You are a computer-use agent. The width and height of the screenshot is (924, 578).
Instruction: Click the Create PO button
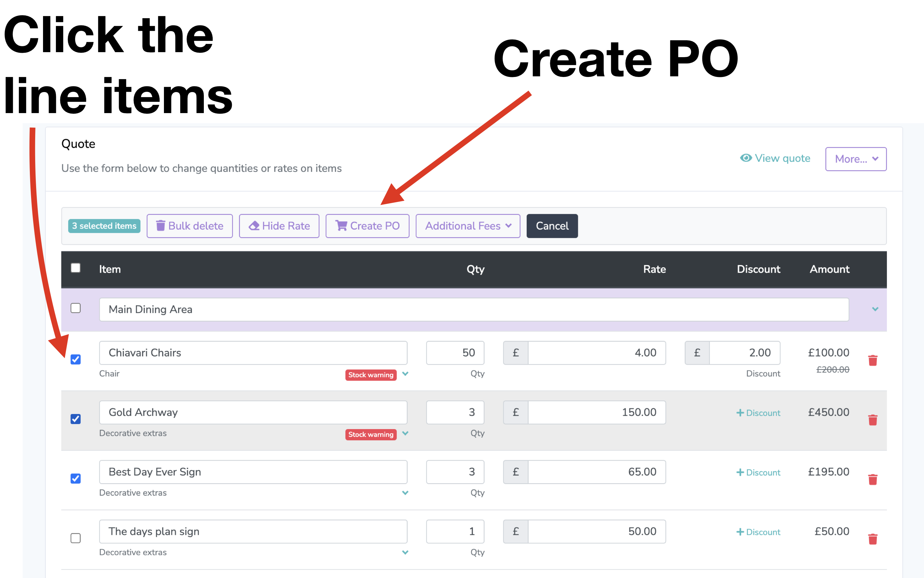[x=367, y=226]
